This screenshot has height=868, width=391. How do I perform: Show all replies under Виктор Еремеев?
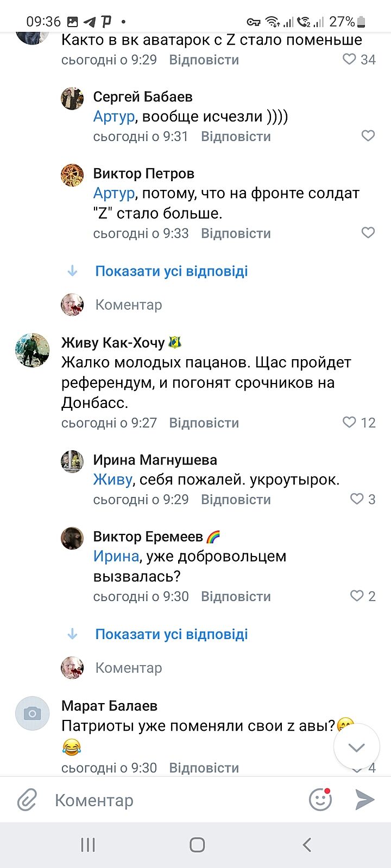point(171,634)
